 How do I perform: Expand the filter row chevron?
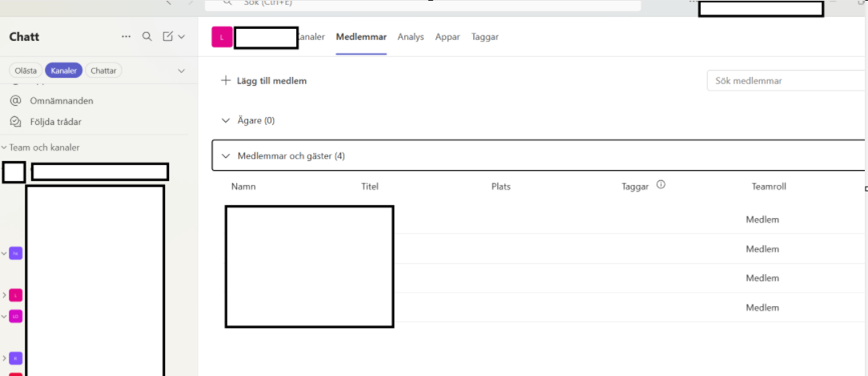coord(181,71)
